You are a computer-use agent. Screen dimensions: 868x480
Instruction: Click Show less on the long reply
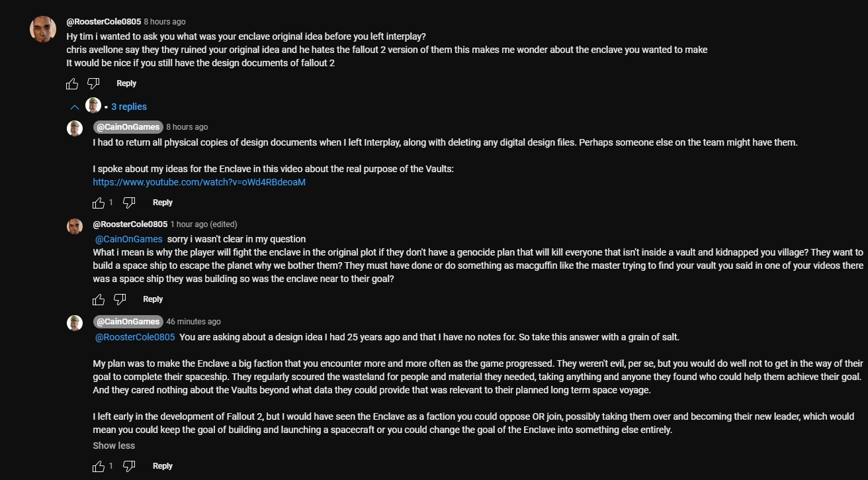pos(114,446)
